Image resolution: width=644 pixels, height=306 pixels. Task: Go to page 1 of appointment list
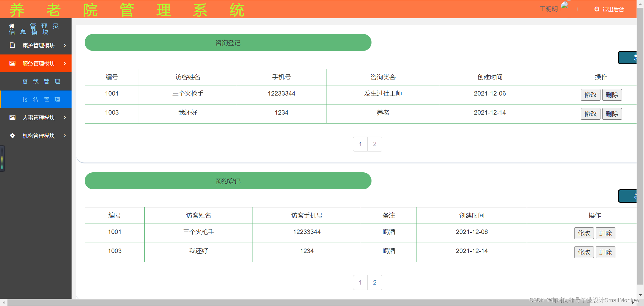pyautogui.click(x=360, y=282)
